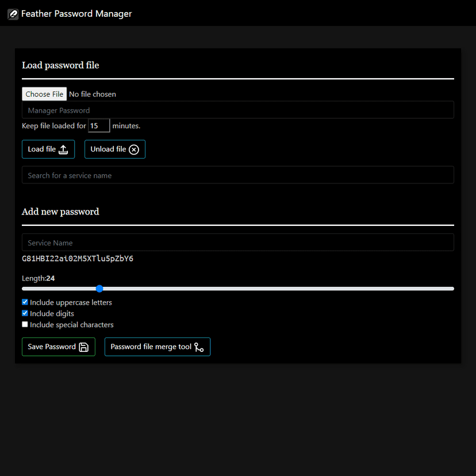Click the upload icon on Load file
The width and height of the screenshot is (476, 476).
tap(64, 149)
